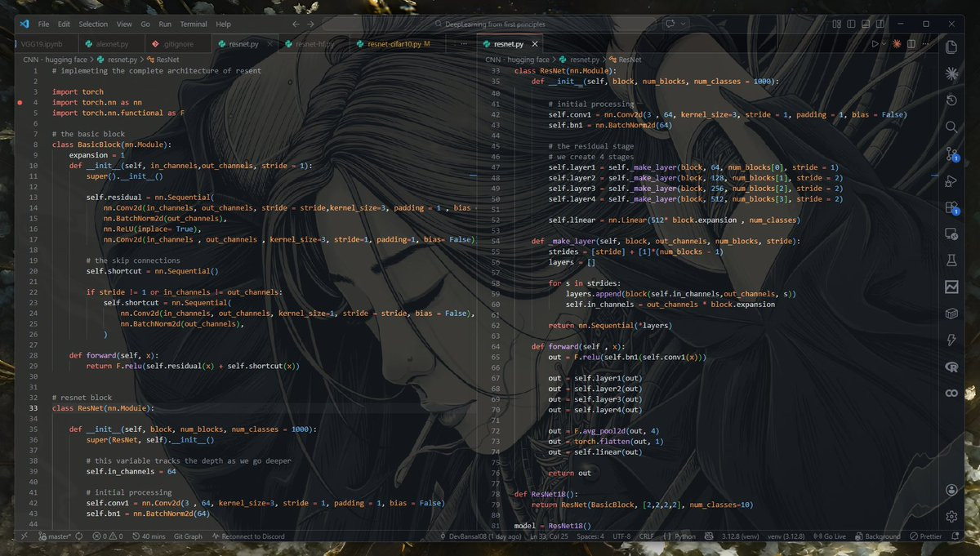Show hidden tabs with left group ellipsis
Viewport: 980px width, 556px height.
coord(464,43)
